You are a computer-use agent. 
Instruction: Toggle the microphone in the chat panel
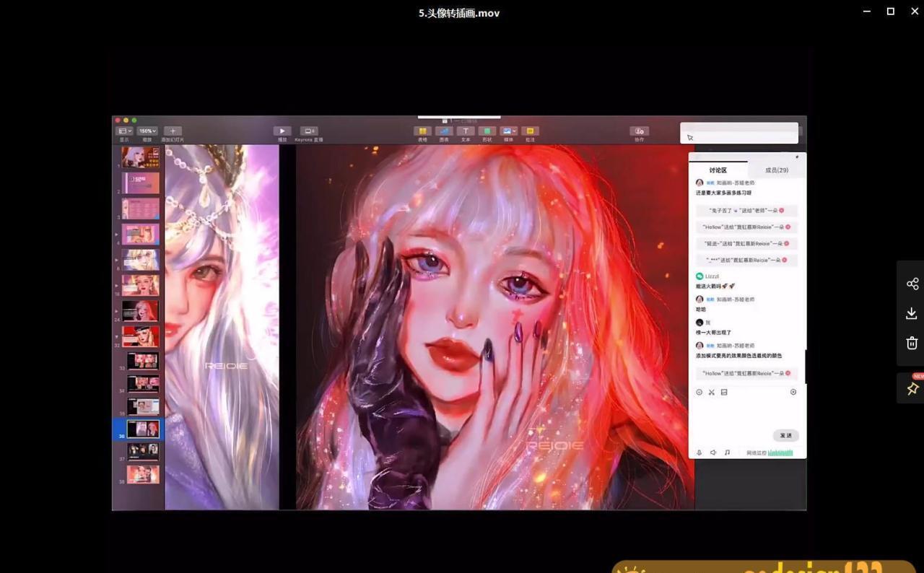[x=699, y=452]
